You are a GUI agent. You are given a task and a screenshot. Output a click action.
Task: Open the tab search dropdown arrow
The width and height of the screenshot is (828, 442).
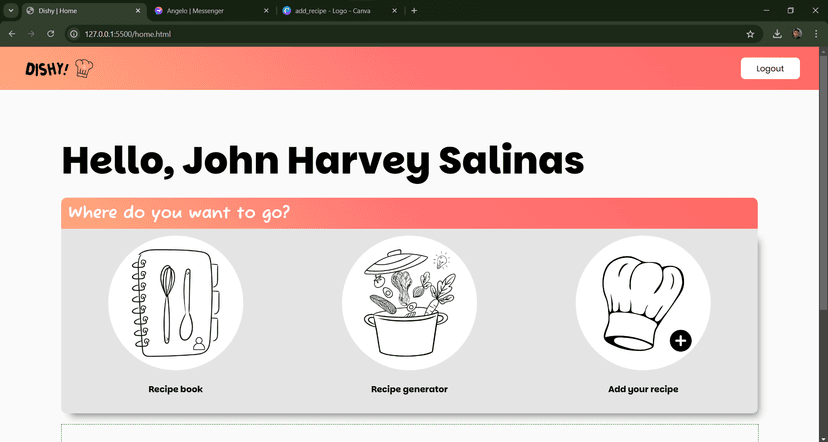(x=10, y=10)
